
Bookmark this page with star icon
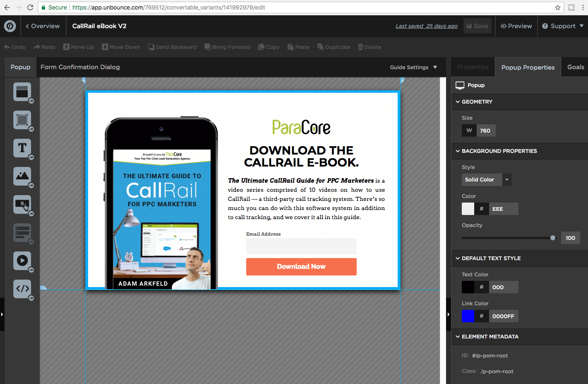(558, 7)
